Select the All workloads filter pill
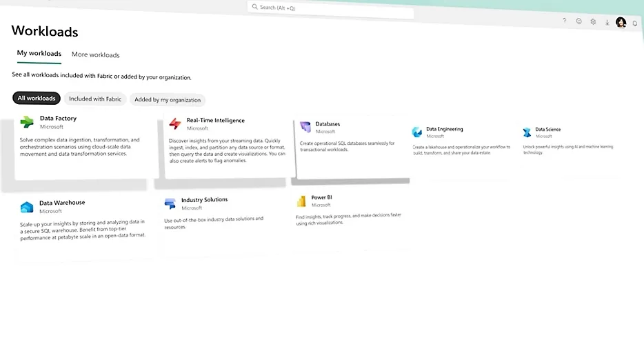This screenshot has height=362, width=644. [x=36, y=98]
